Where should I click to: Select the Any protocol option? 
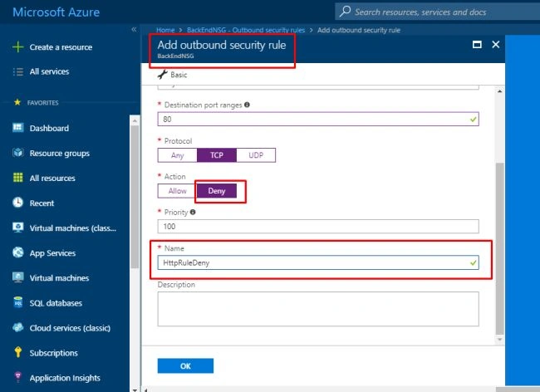pos(177,155)
